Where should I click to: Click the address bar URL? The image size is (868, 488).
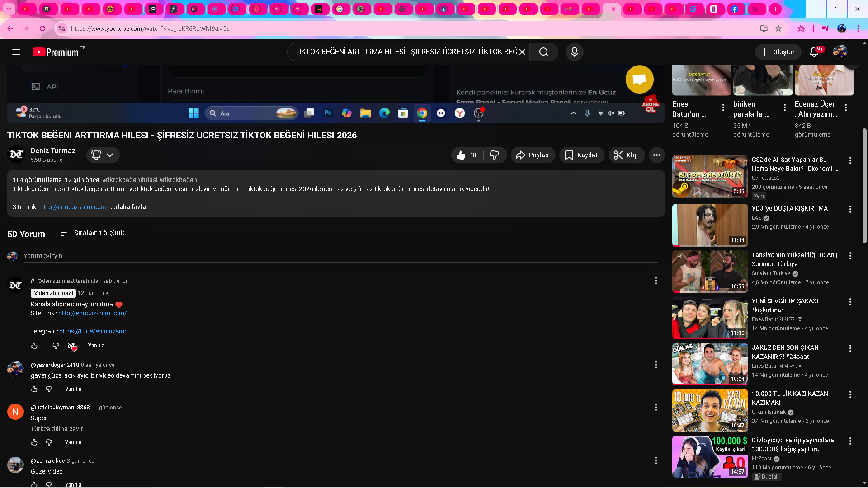pos(150,28)
